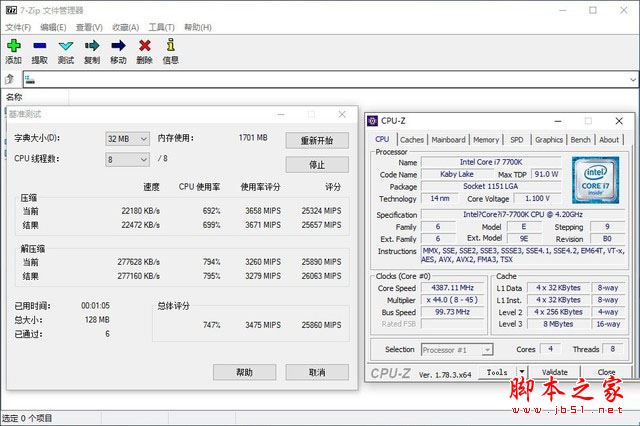
Task: Click the 取消 (Cancel) button
Action: 317,372
